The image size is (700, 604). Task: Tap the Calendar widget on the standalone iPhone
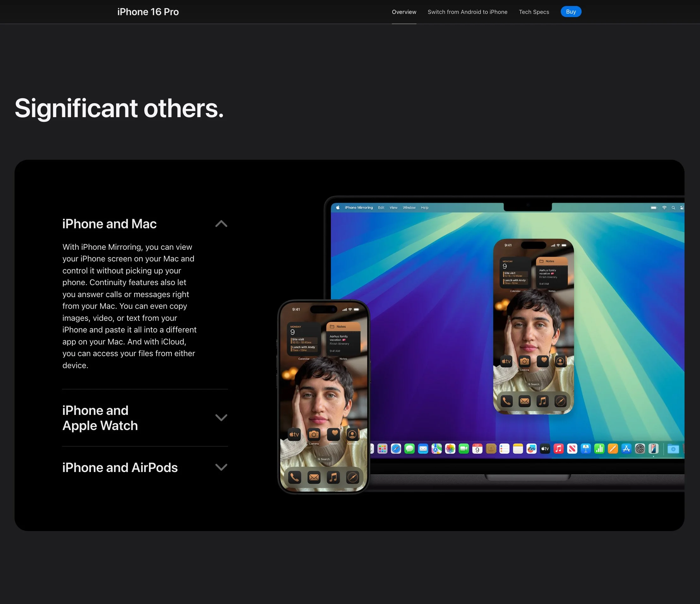point(304,339)
